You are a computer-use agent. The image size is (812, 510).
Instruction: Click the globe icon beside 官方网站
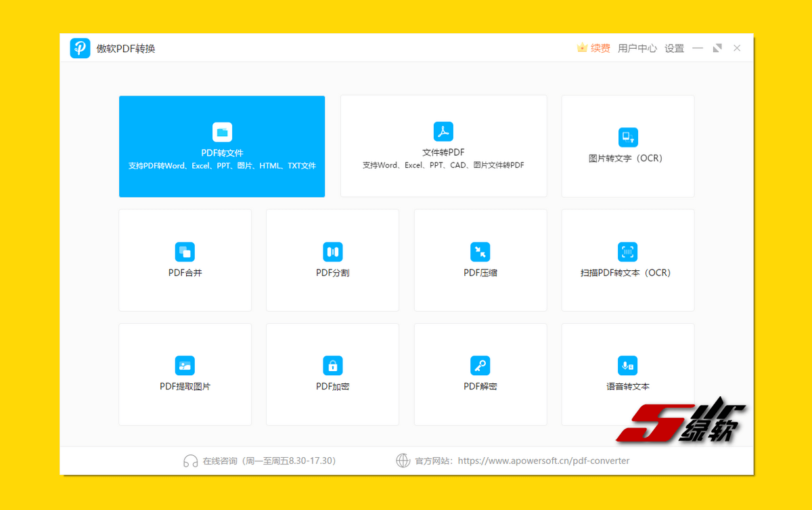[403, 461]
